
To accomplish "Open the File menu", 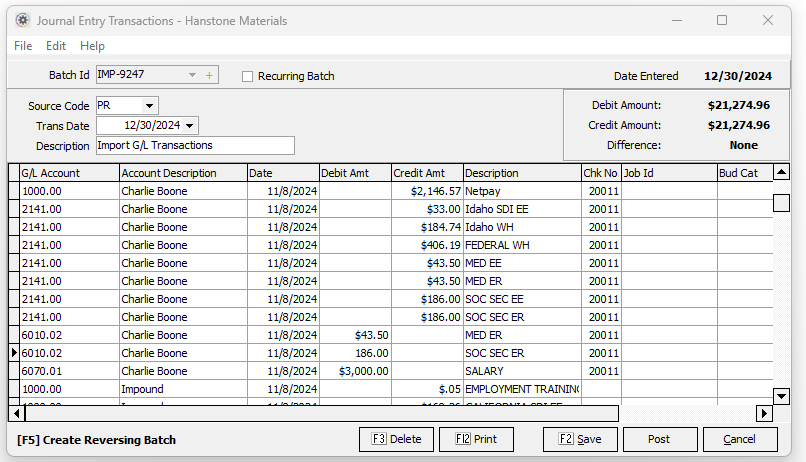I will [x=23, y=46].
